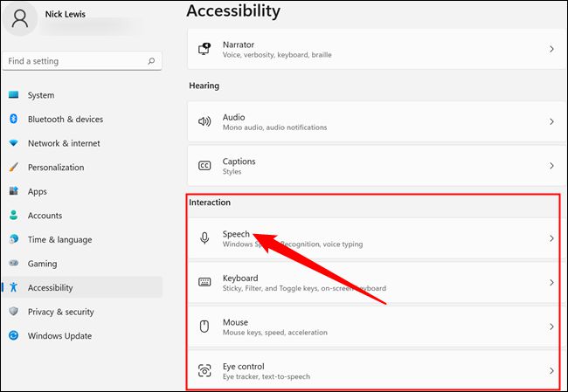Go to Personalization settings
Viewport: 568px width, 392px height.
click(x=56, y=168)
